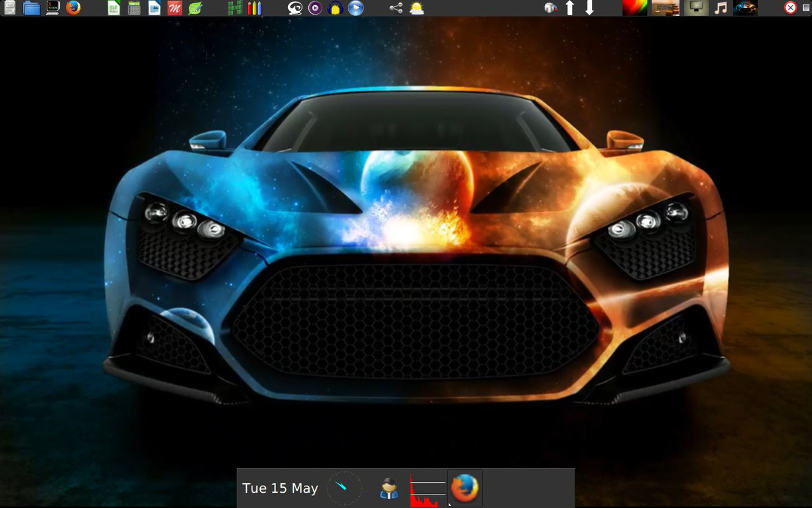Click the user avatar icon in bottom panel
The width and height of the screenshot is (812, 508).
(389, 488)
